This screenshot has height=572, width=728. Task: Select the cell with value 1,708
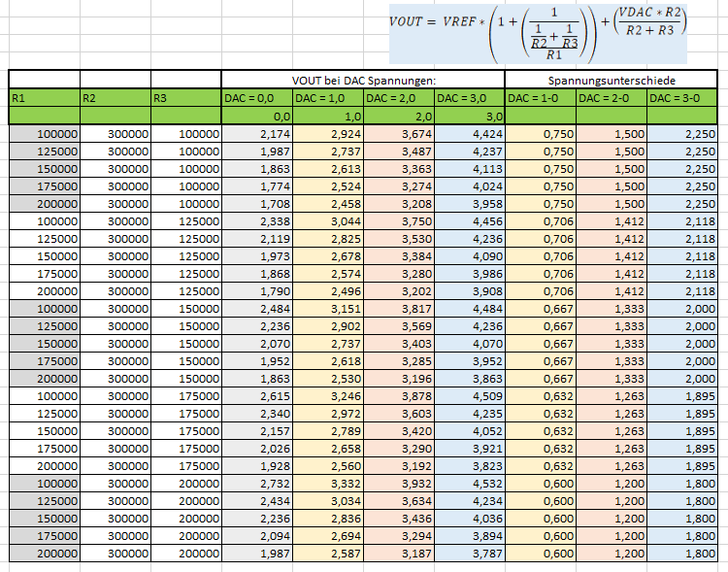click(257, 204)
